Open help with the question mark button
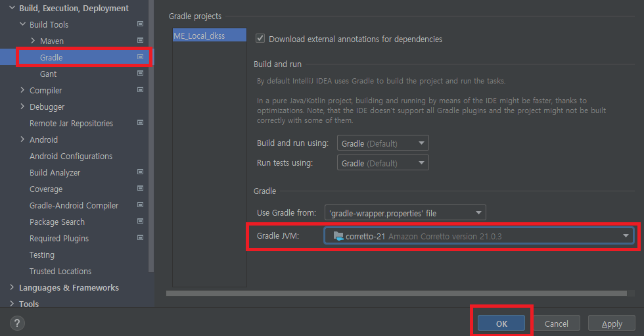Image resolution: width=644 pixels, height=336 pixels. 17,324
